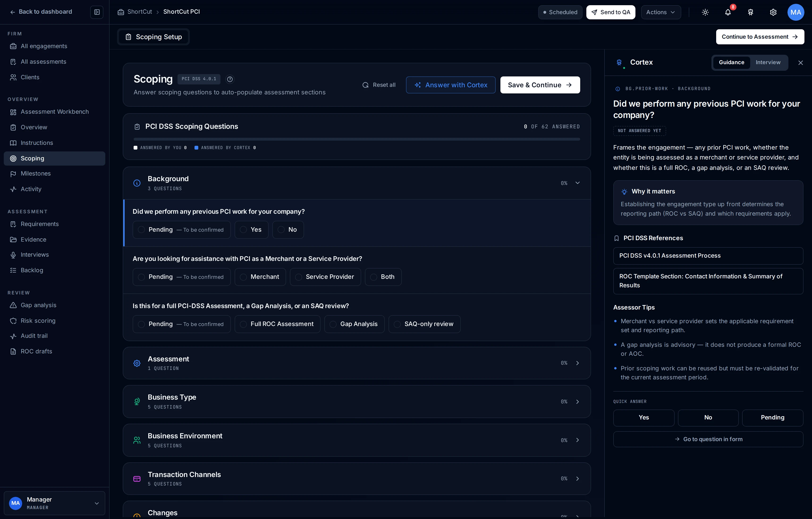The image size is (812, 519).
Task: Open Clients in sidebar
Action: 55,77
